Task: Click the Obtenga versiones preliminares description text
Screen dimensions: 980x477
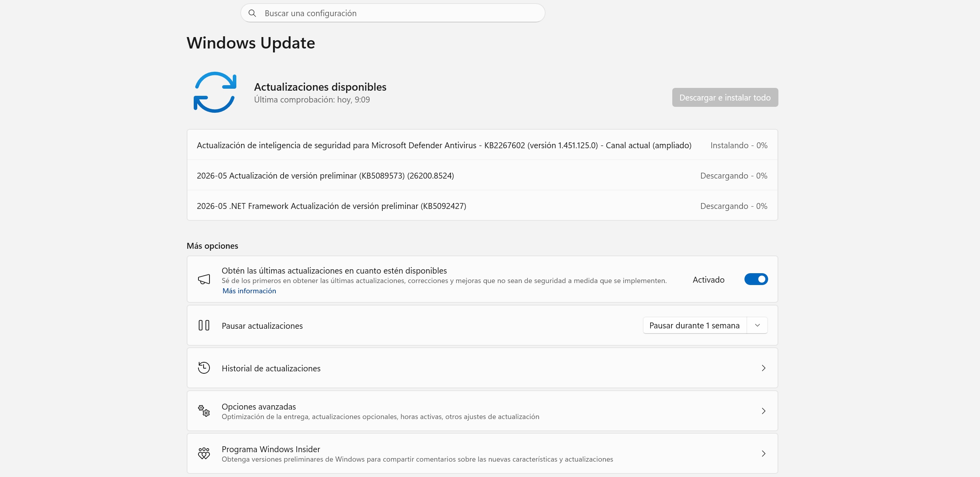Action: point(417,459)
